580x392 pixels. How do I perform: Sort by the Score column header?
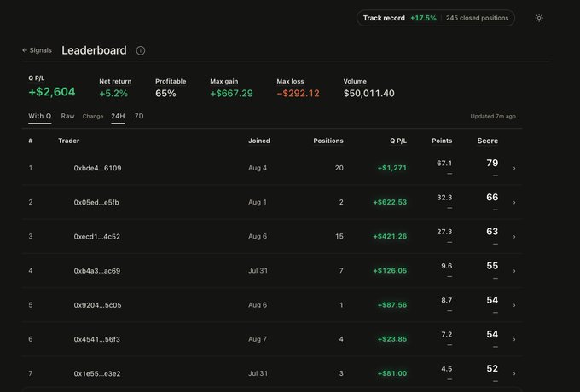point(488,141)
